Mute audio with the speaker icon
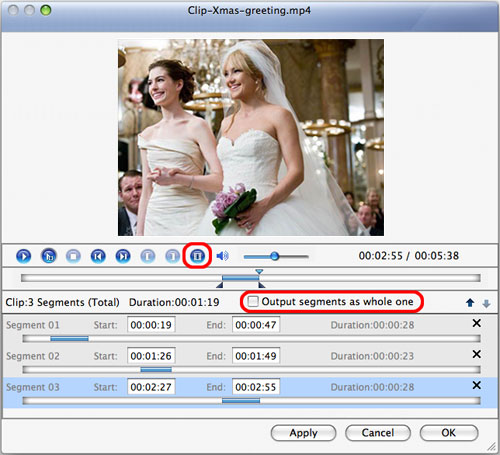500x455 pixels. 222,256
